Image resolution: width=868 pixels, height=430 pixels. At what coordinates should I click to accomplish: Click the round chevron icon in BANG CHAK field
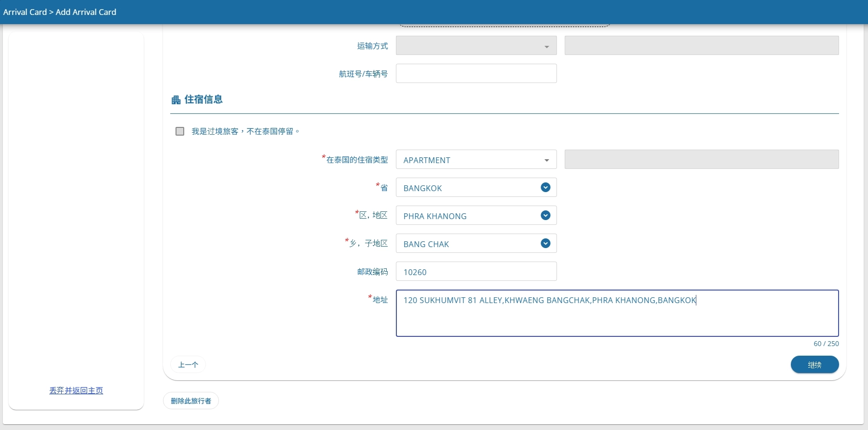pos(545,243)
